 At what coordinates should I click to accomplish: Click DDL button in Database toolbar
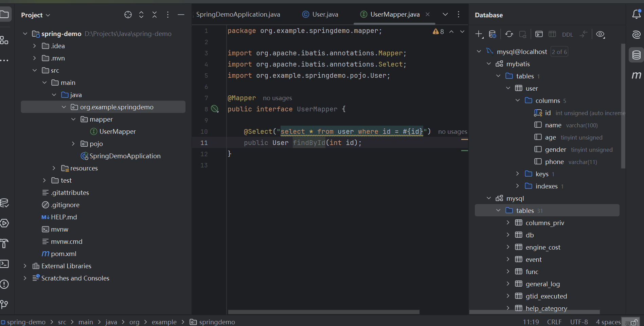tap(567, 35)
